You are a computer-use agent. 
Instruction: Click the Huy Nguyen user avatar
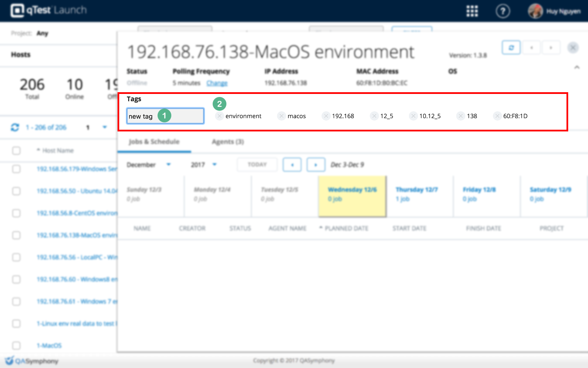coord(535,11)
